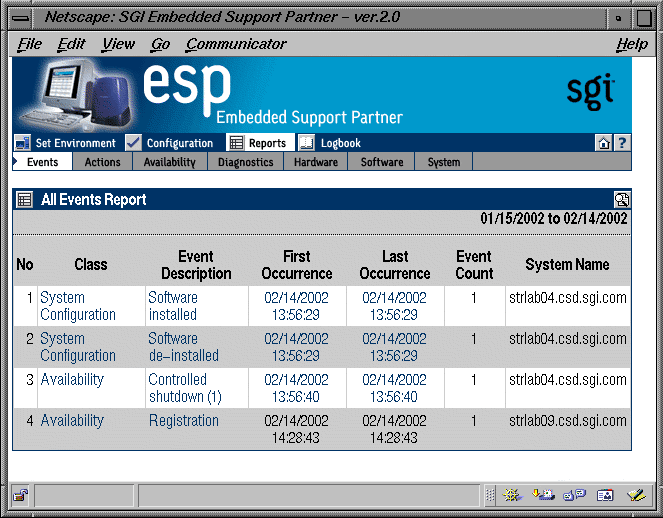
Task: Click the Reports label
Action: pos(267,143)
